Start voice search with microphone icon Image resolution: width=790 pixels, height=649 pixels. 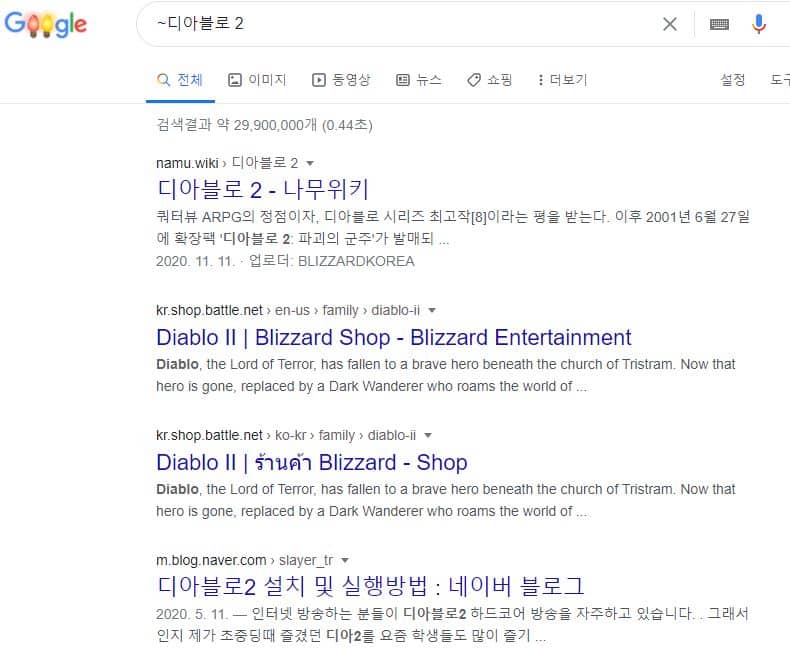tap(759, 24)
